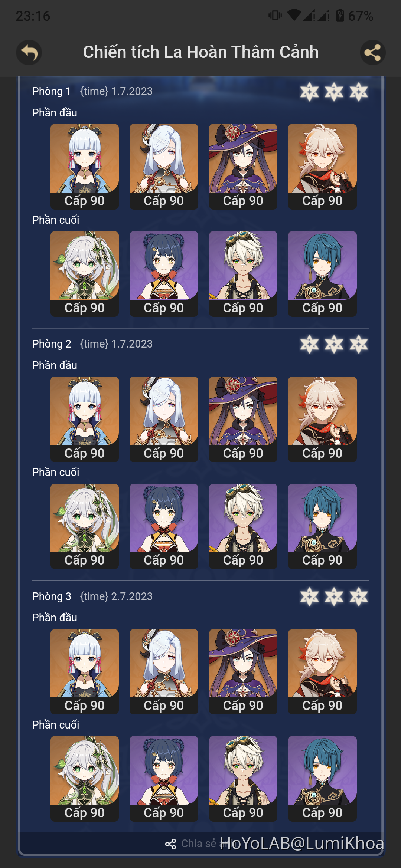Select Shenhe portrait in Phòng 1 Phần đầu
Screen dimensions: 401x868
(164, 167)
